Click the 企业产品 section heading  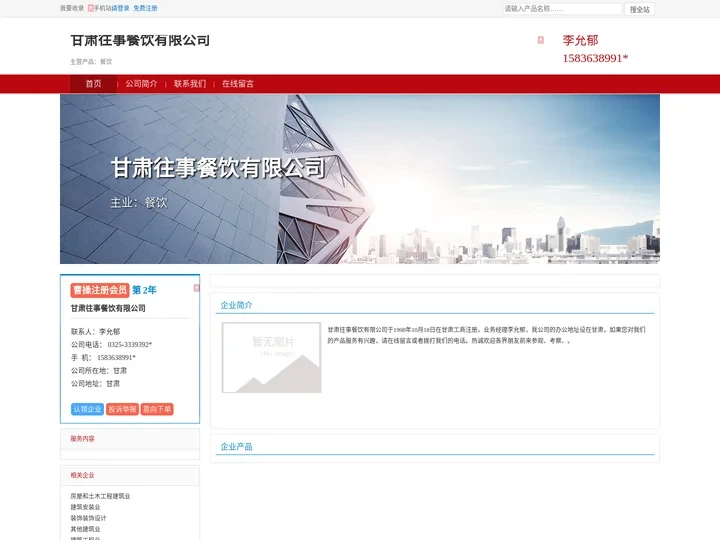coord(236,447)
